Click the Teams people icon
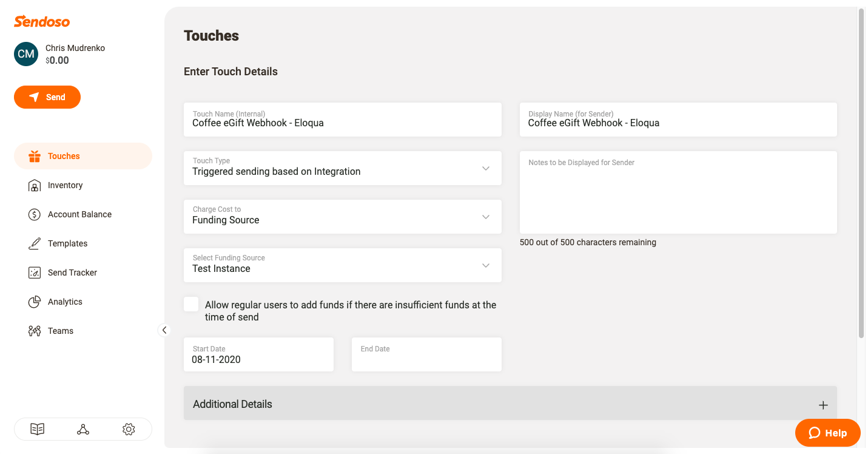This screenshot has width=868, height=454. pos(35,331)
